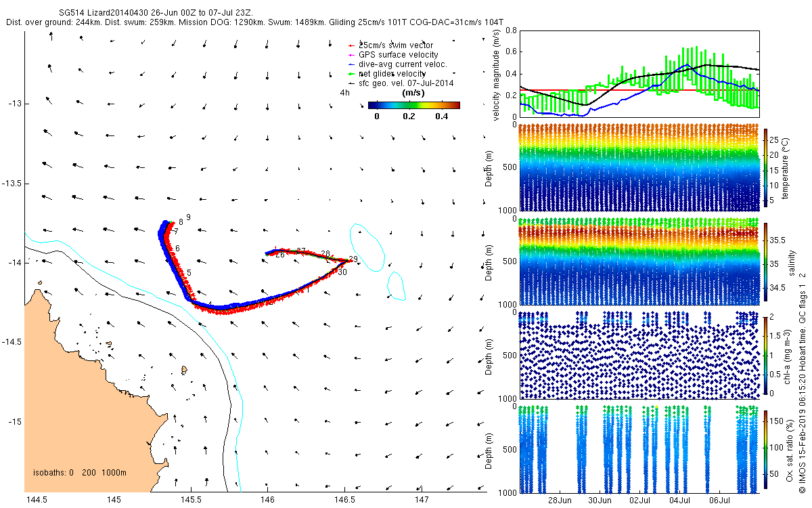Click '34.5' tick on salinity color bar
This screenshot has height=508, width=812.
(x=778, y=288)
